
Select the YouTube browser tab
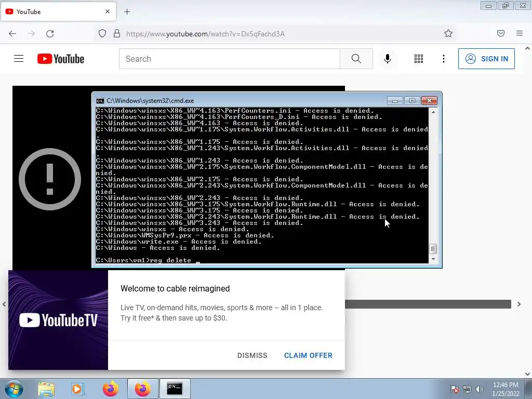pos(58,11)
